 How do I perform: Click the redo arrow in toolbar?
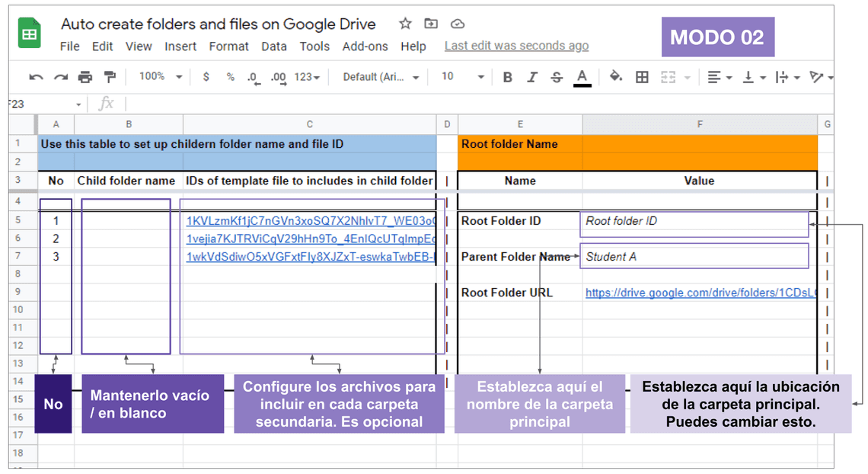point(61,77)
